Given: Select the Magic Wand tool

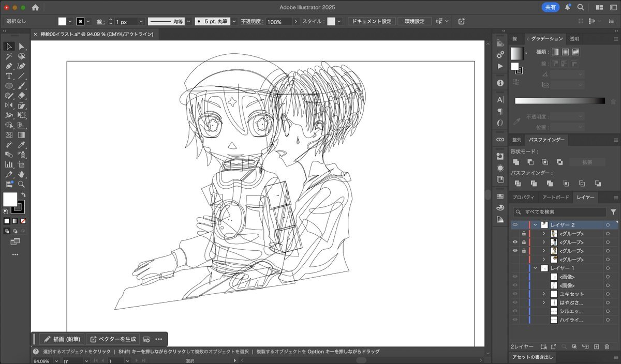Looking at the screenshot, I should [x=9, y=56].
